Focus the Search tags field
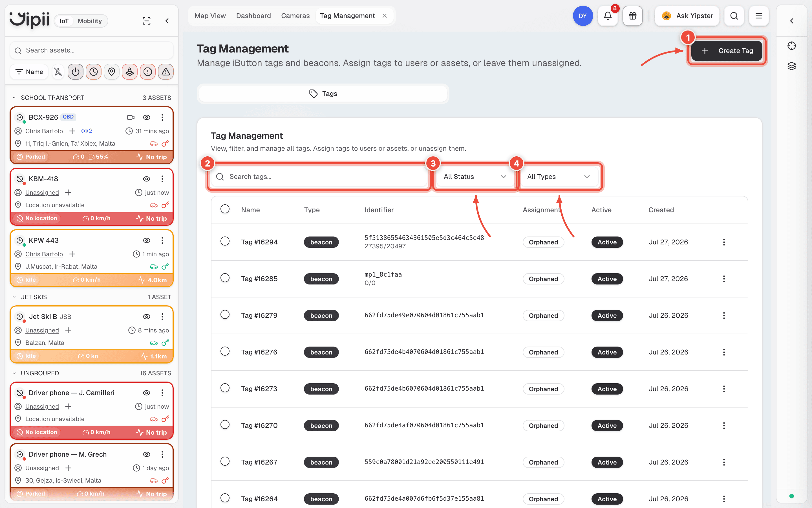The image size is (812, 508). [319, 177]
